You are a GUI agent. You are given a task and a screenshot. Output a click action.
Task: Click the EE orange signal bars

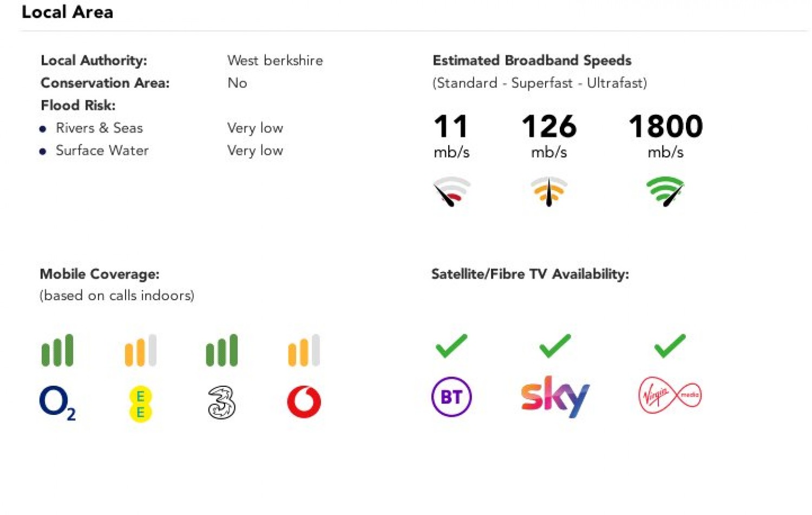tap(141, 351)
